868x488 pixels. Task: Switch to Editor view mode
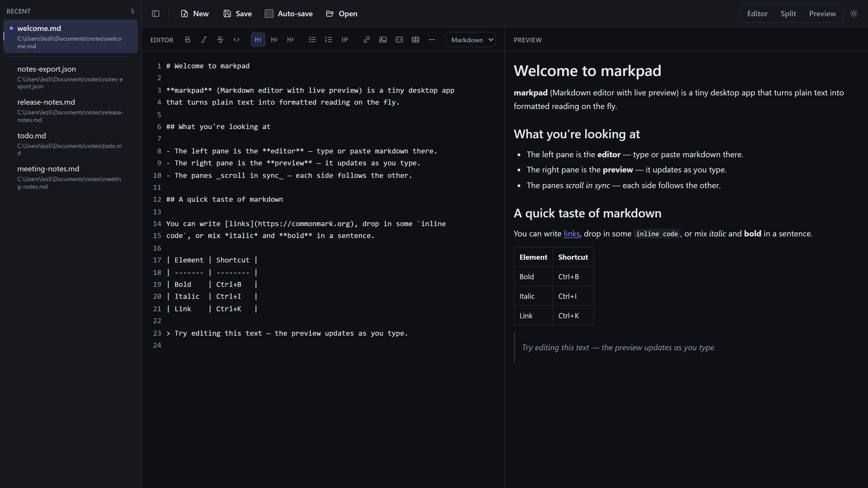(x=757, y=14)
